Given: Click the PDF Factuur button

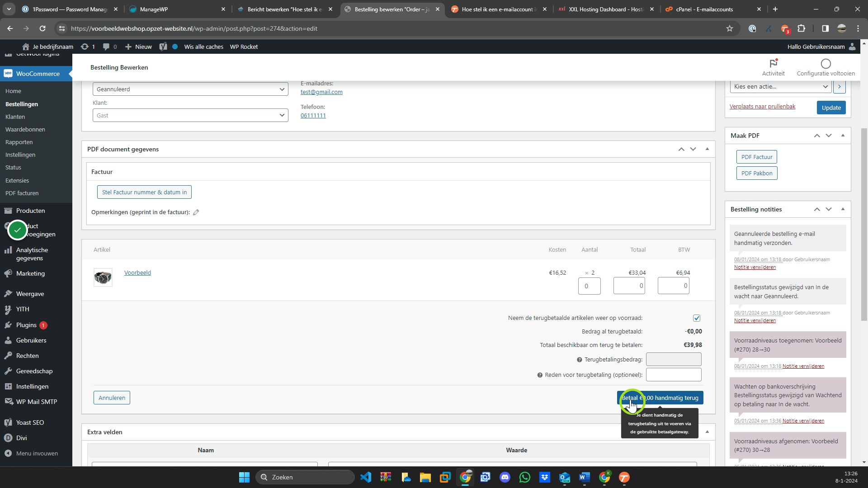Looking at the screenshot, I should click(756, 157).
